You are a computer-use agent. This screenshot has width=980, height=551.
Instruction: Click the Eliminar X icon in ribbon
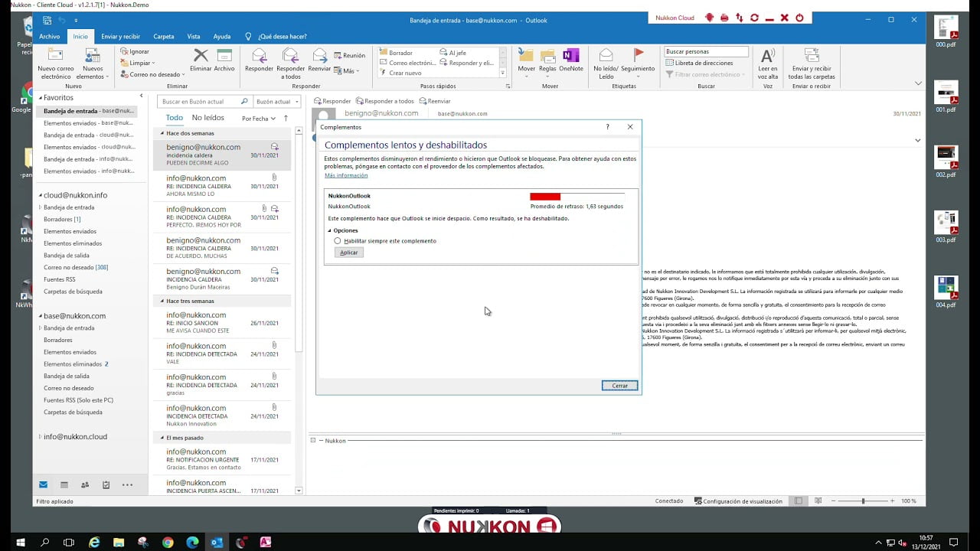coord(201,55)
